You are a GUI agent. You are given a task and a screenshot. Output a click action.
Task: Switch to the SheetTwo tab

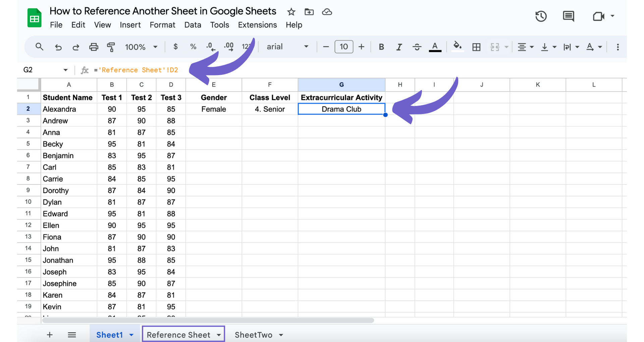pyautogui.click(x=253, y=334)
